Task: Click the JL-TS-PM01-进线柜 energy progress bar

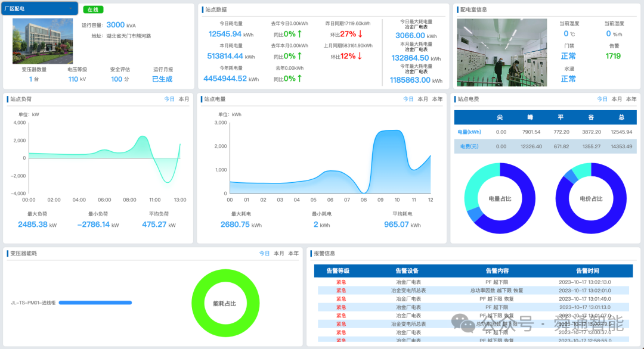Action: pyautogui.click(x=95, y=303)
